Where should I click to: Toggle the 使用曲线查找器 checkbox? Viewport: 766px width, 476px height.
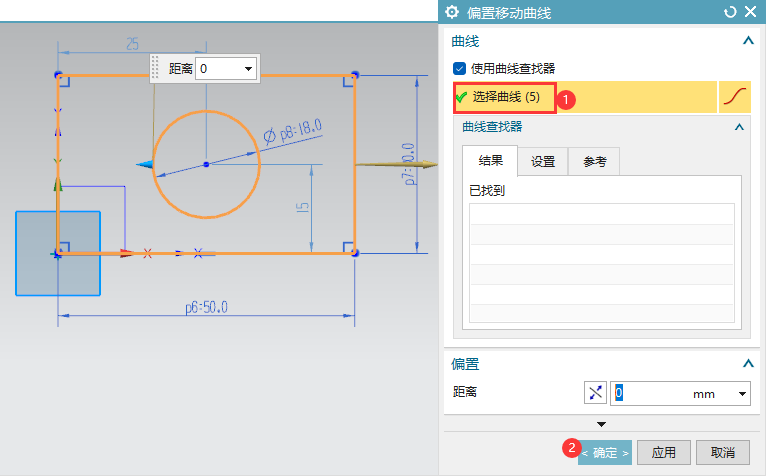(x=460, y=68)
